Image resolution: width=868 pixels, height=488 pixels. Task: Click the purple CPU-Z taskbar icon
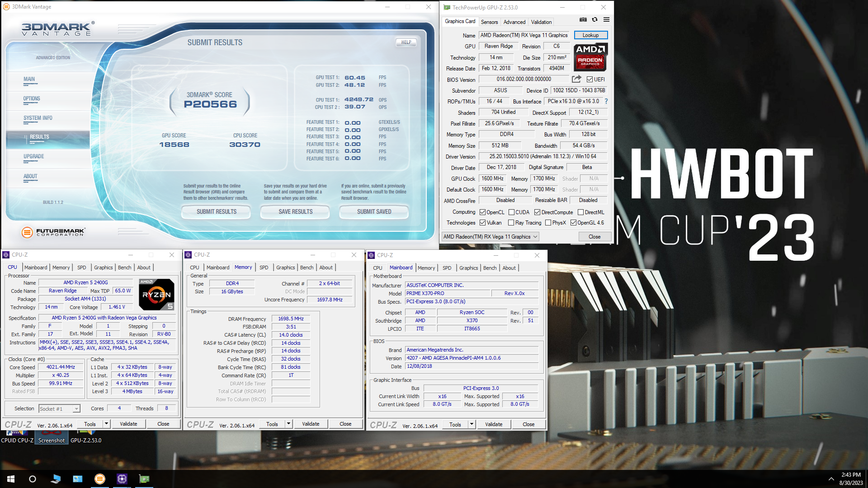(122, 479)
